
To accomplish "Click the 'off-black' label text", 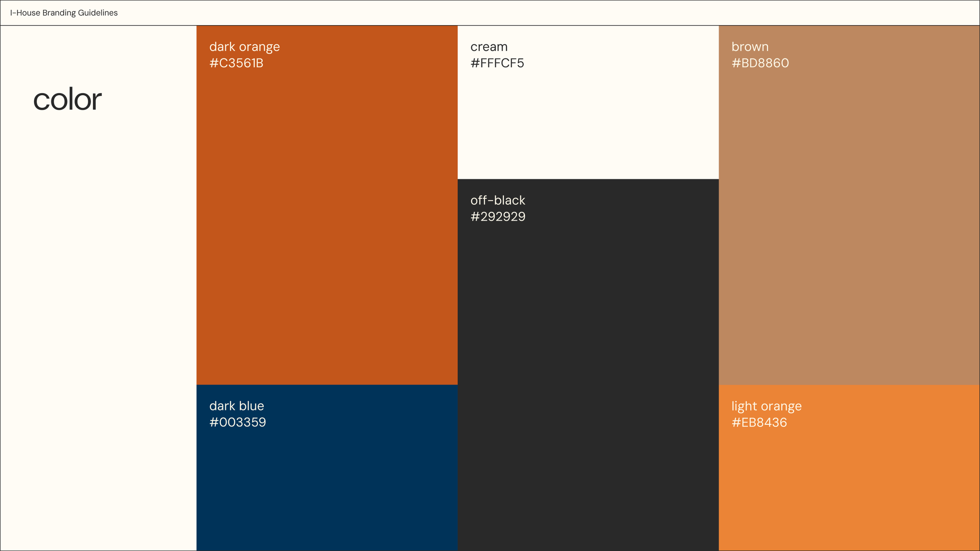I will [x=497, y=201].
